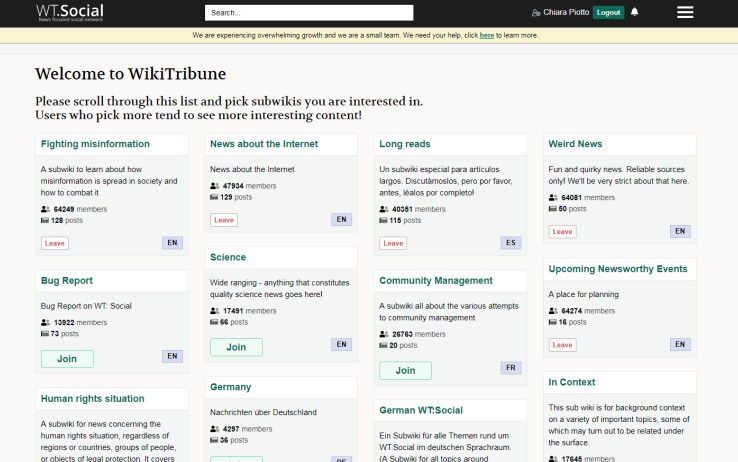This screenshot has height=462, width=738.
Task: Open Bug Report subwiki title
Action: point(67,280)
